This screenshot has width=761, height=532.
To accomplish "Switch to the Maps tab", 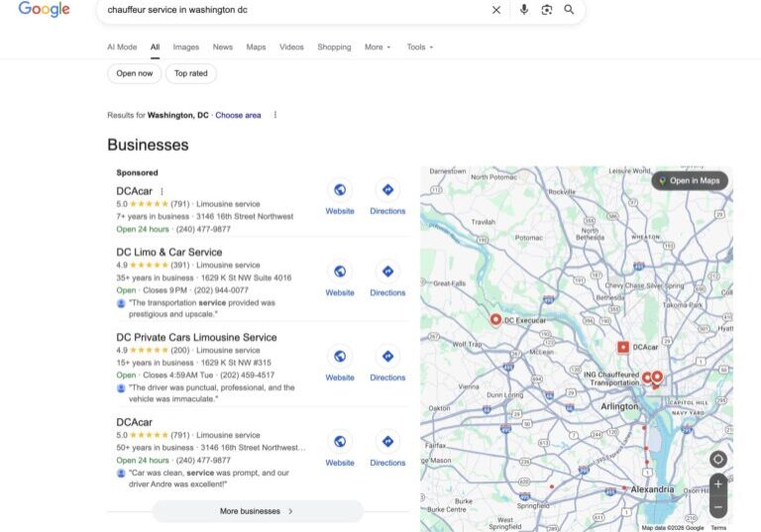I will pyautogui.click(x=256, y=48).
